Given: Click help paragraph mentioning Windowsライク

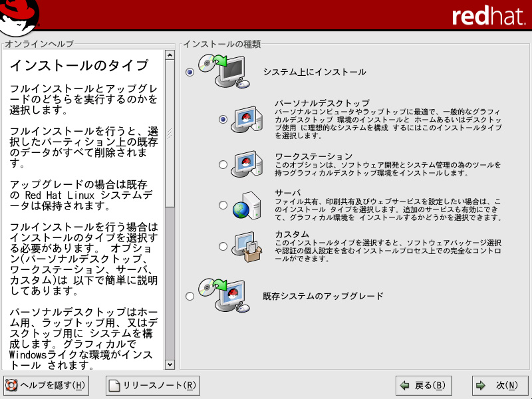Looking at the screenshot, I should click(84, 339).
